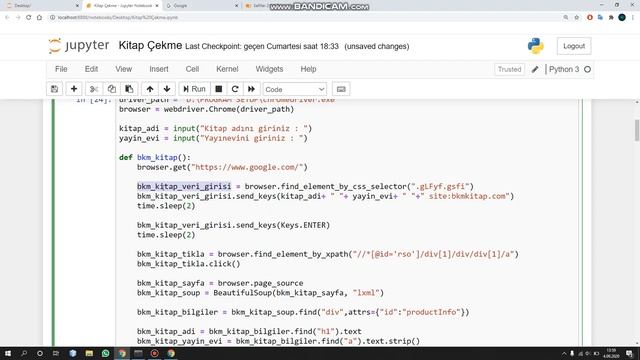Run the current cell
This screenshot has height=360, width=640.
[194, 89]
